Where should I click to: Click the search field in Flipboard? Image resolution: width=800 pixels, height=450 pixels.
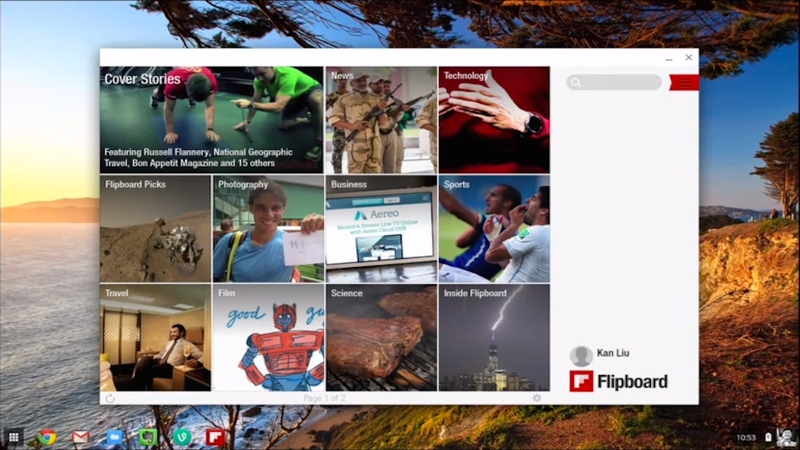click(x=614, y=82)
